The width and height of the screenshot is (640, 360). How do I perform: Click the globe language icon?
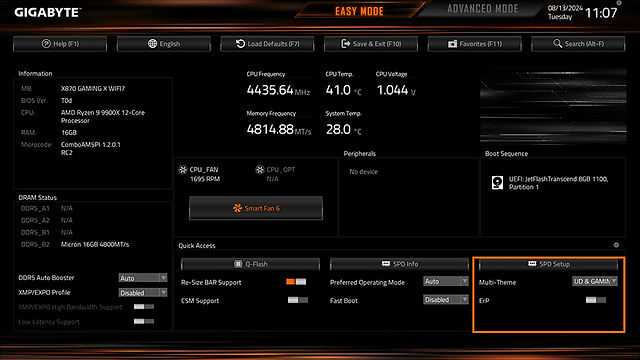152,44
